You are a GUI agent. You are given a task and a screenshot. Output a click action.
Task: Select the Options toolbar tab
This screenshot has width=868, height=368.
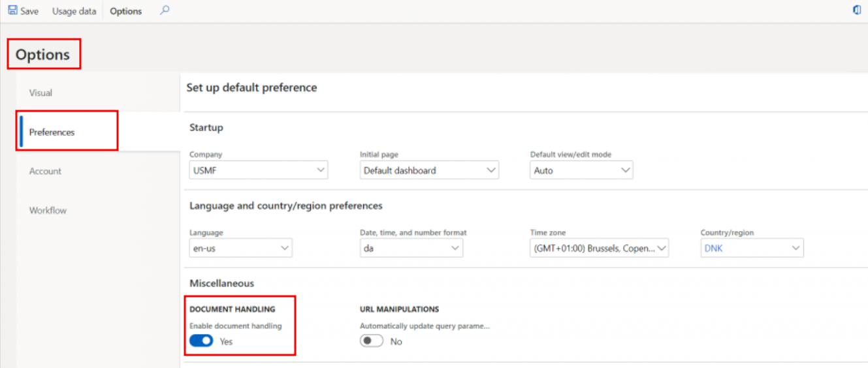(x=126, y=11)
